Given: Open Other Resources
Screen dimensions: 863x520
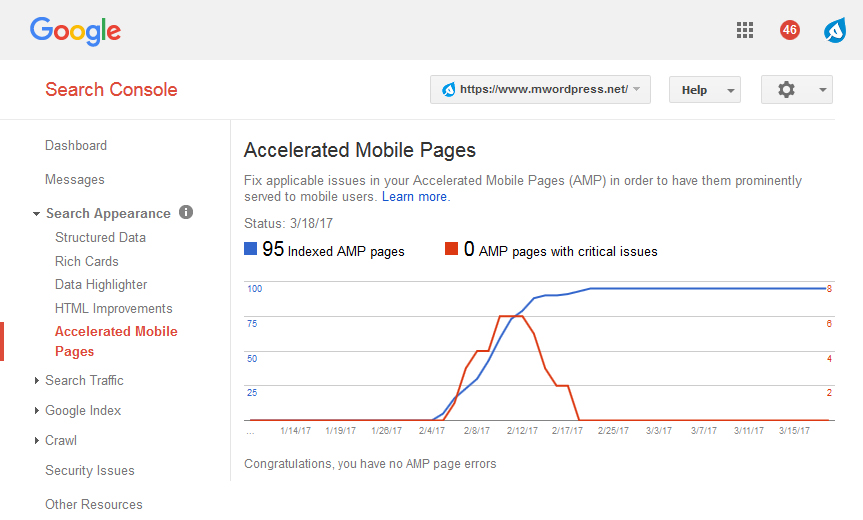Looking at the screenshot, I should (x=94, y=504).
